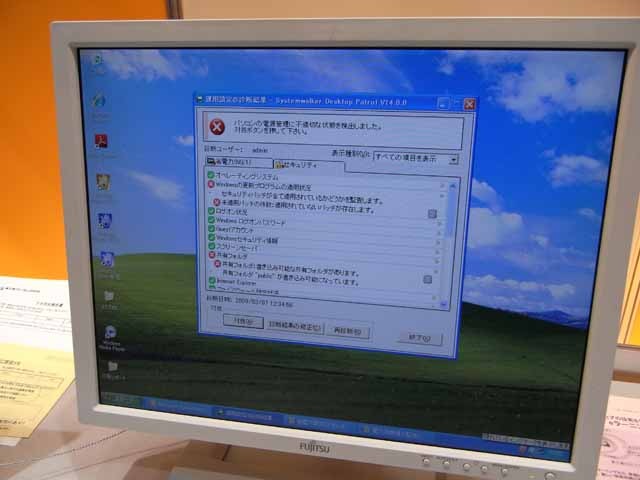Open the Internet Explorer desktop shortcut

pos(99,101)
